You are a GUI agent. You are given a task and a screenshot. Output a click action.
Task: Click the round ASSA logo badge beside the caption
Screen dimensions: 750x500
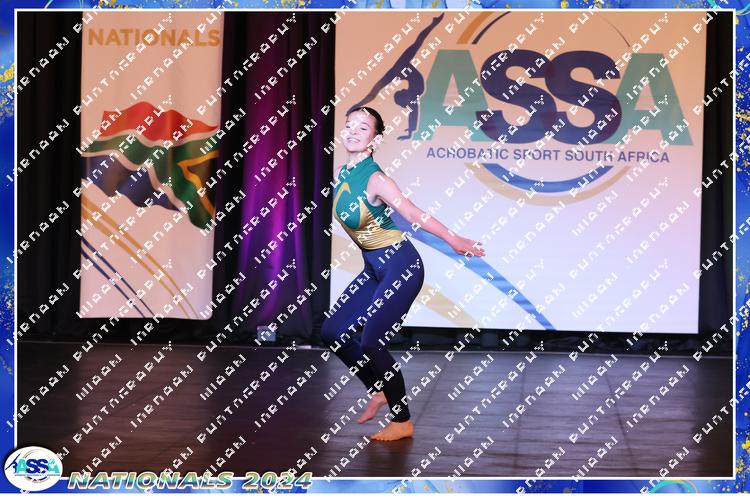coord(33,468)
